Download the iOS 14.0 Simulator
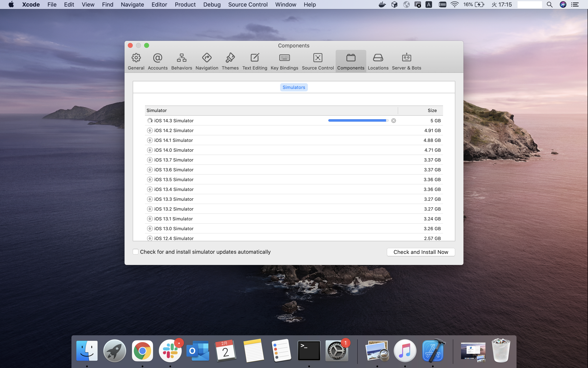588x368 pixels. click(150, 150)
